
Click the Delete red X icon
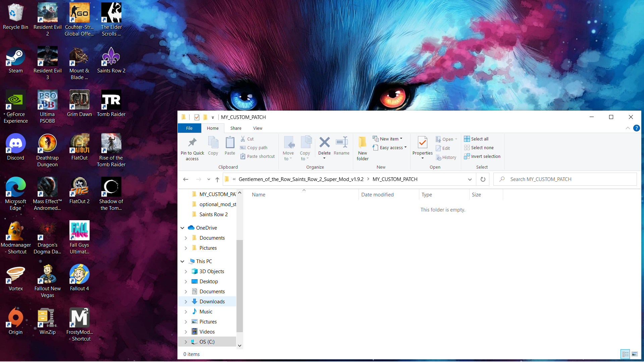[x=324, y=142]
